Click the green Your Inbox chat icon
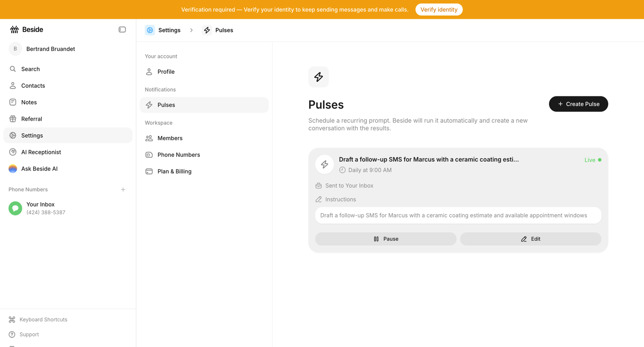644x347 pixels. tap(15, 208)
